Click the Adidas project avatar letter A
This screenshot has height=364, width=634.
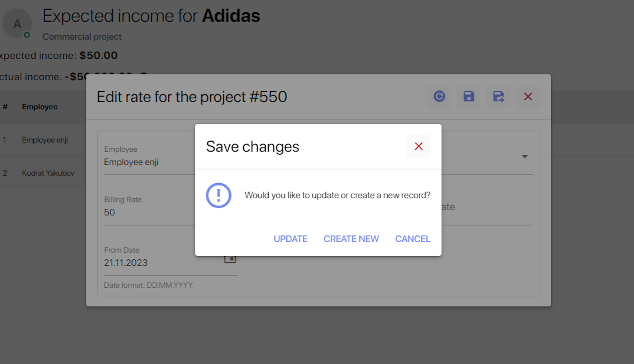tap(17, 24)
